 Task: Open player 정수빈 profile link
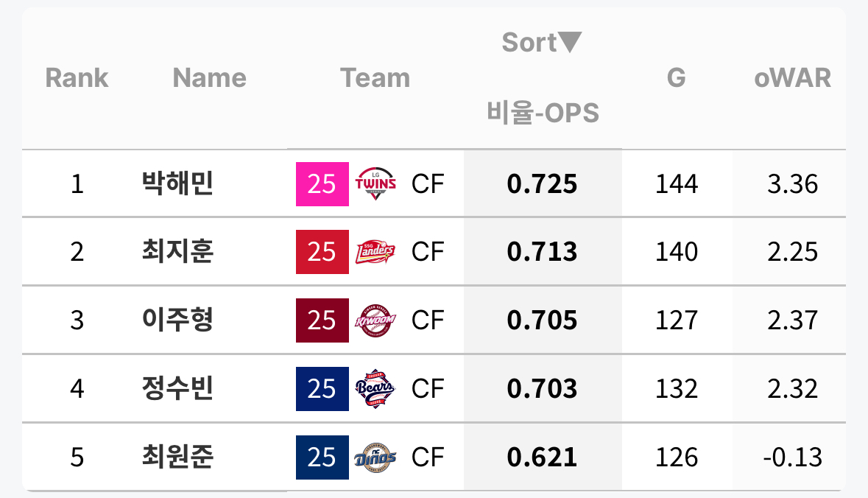pos(177,388)
